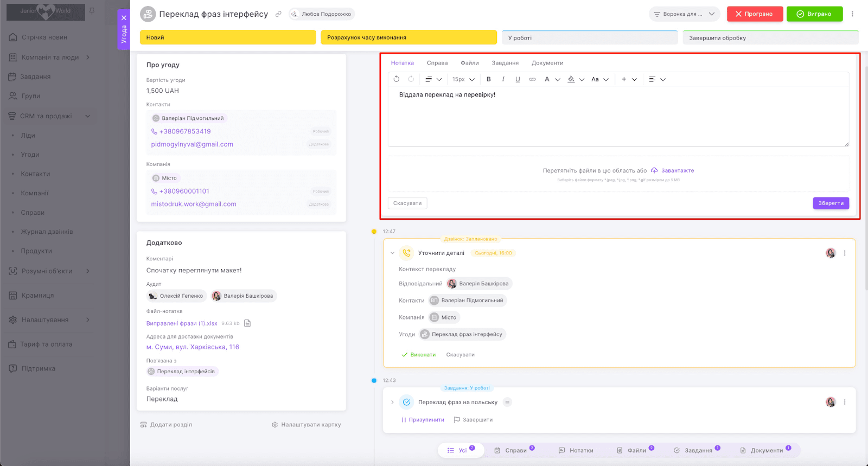
Task: Open Крамниця in sidebar
Action: [31, 296]
